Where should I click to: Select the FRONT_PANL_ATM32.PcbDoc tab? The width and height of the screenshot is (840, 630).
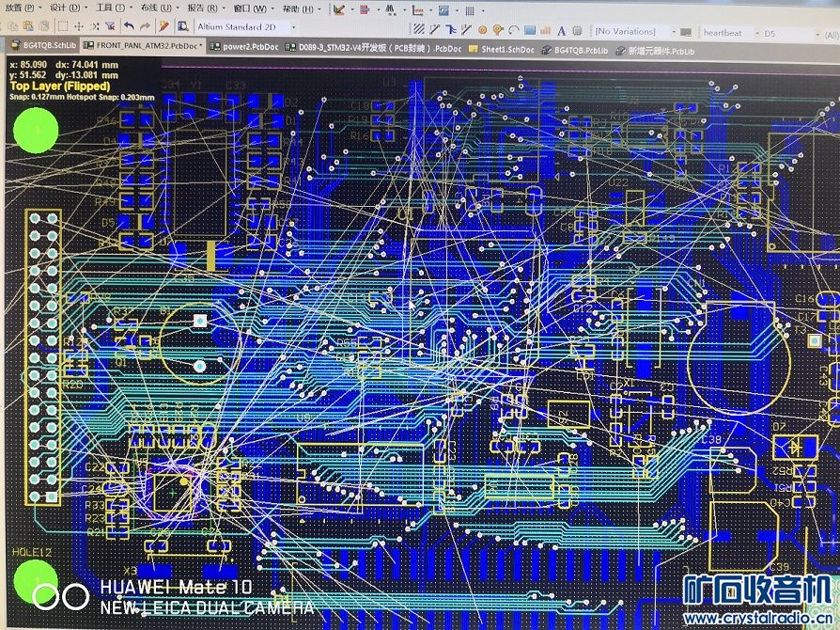click(143, 46)
